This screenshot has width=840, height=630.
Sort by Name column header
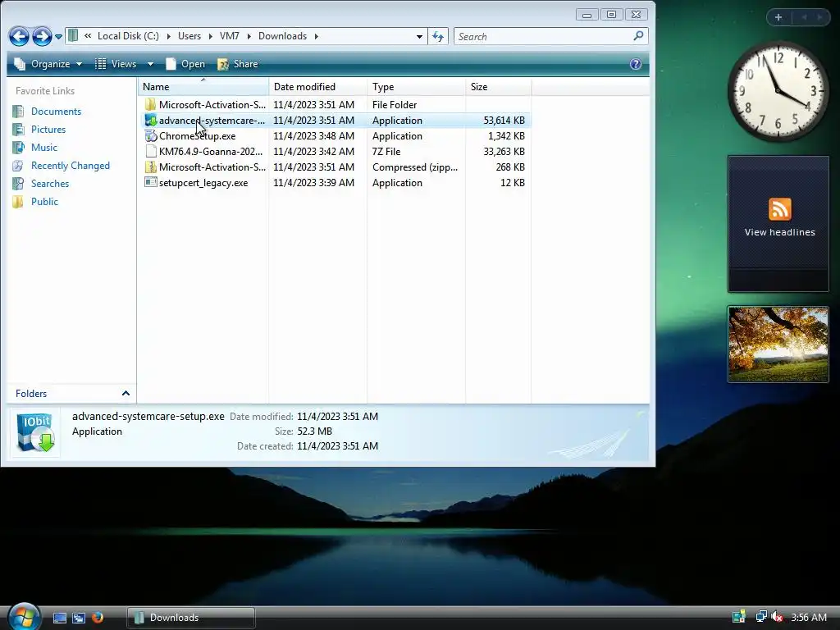pyautogui.click(x=203, y=87)
